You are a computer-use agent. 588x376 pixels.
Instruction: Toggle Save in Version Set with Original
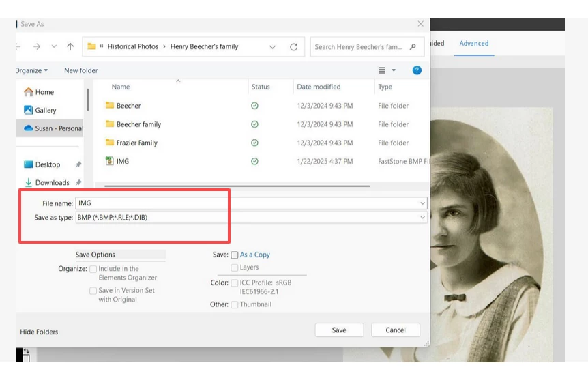click(93, 291)
